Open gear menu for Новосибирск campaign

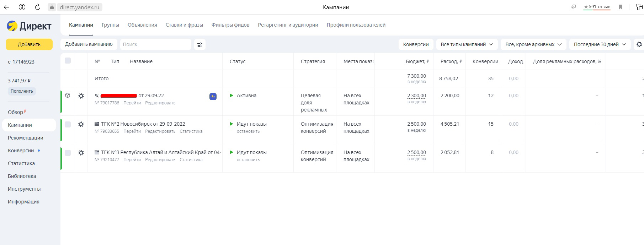click(81, 124)
